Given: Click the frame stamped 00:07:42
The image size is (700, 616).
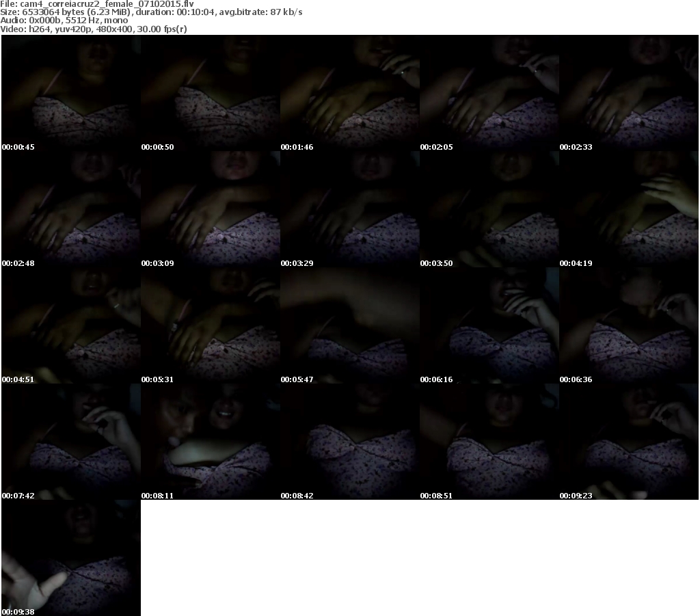Looking at the screenshot, I should coord(71,442).
